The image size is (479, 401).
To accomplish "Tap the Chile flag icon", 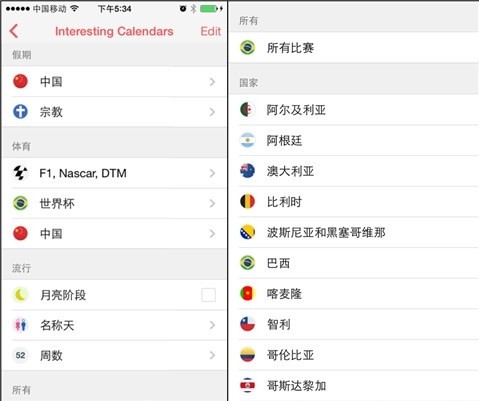I will pos(248,324).
